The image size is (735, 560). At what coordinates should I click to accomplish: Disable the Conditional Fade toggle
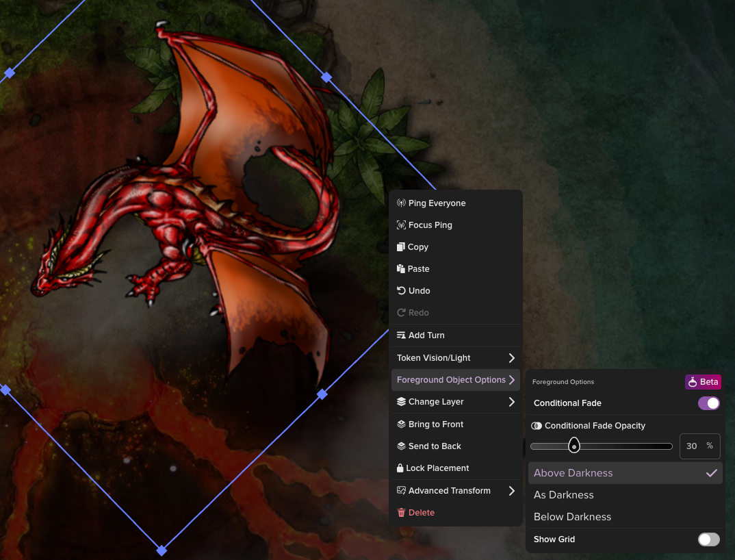pos(708,403)
